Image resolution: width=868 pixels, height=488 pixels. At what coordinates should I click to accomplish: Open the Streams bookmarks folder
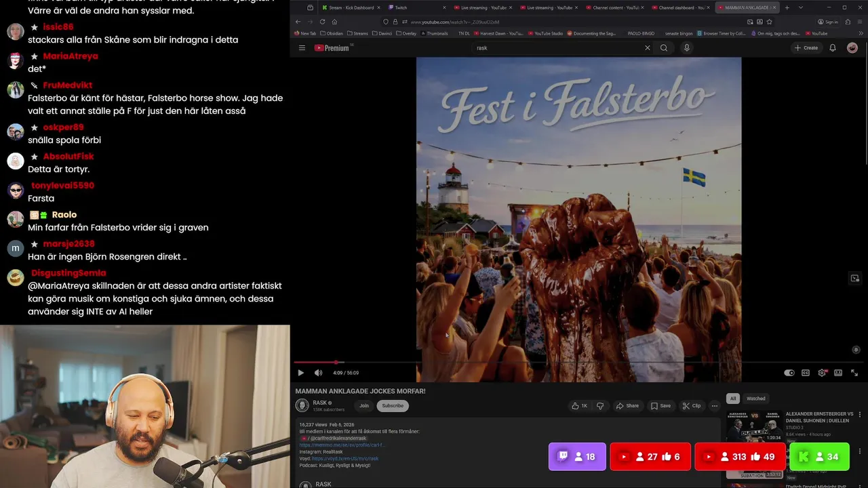pyautogui.click(x=357, y=33)
